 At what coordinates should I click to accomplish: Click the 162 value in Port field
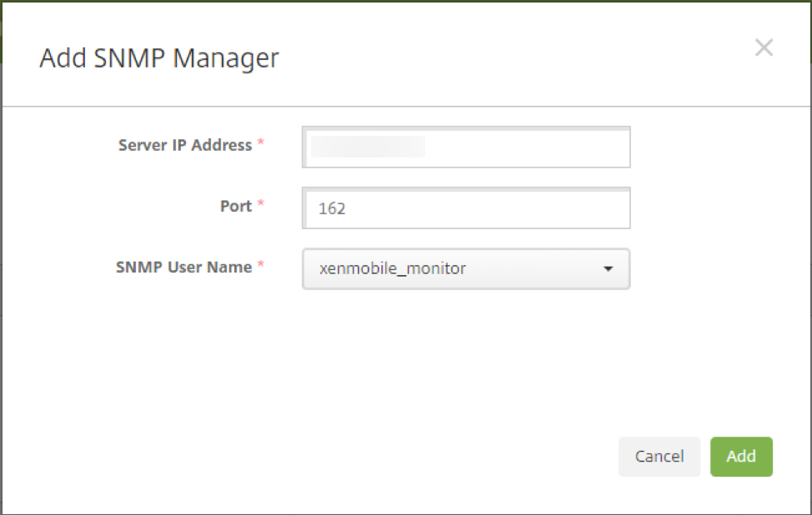[332, 208]
